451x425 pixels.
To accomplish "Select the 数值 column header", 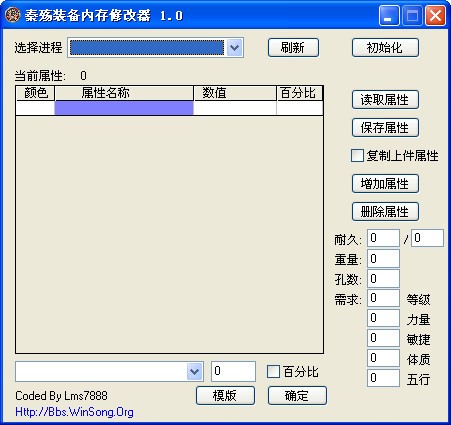I will click(x=235, y=93).
